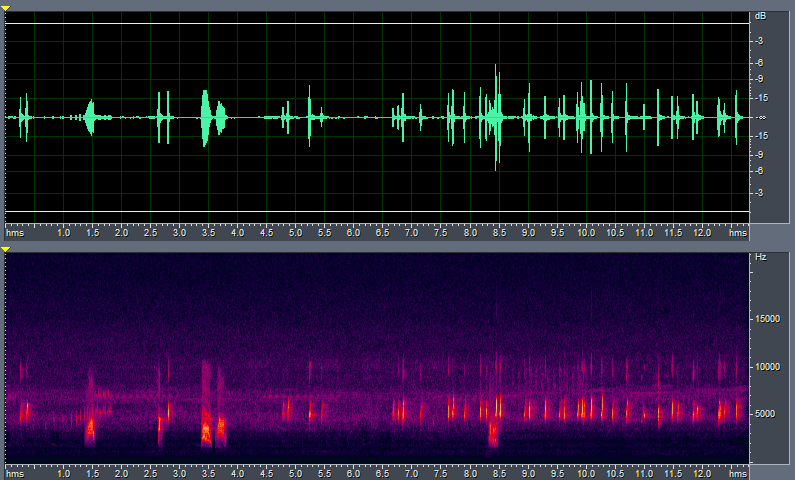
Task: Click 10.0 on the waveform time ruler
Action: (x=586, y=233)
